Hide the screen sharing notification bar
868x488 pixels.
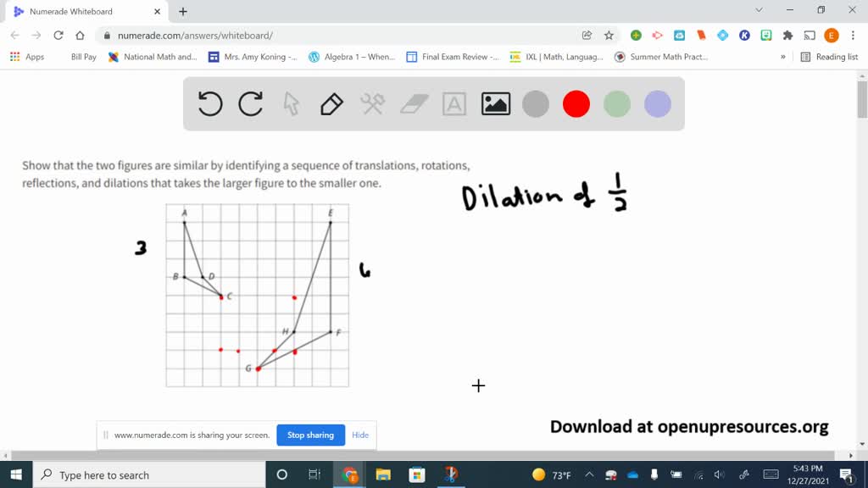click(x=360, y=435)
